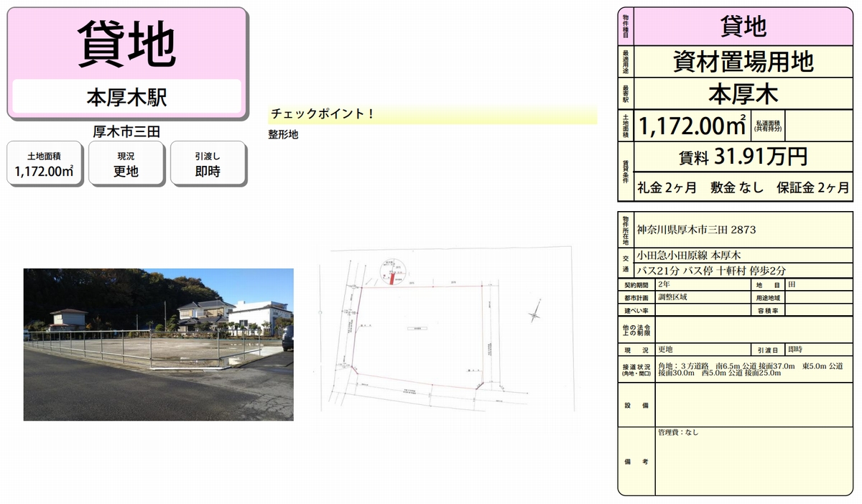Click the 整形地 text under checkpoint
The height and width of the screenshot is (504, 862).
pos(283,134)
